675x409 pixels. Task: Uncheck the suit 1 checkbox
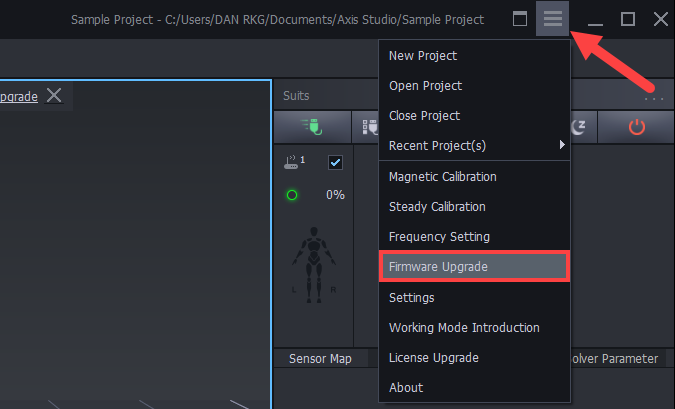coord(335,162)
